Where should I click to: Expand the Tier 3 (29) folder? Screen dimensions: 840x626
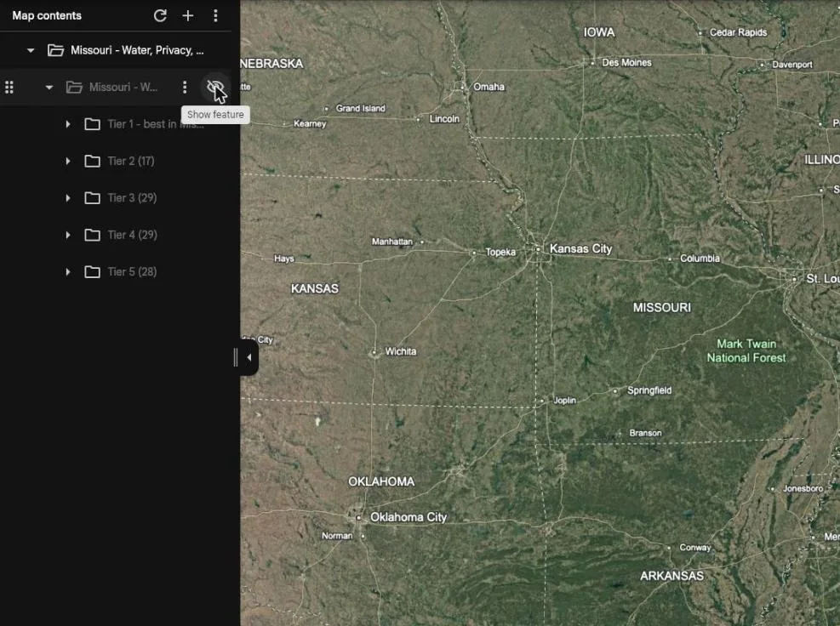pyautogui.click(x=68, y=198)
